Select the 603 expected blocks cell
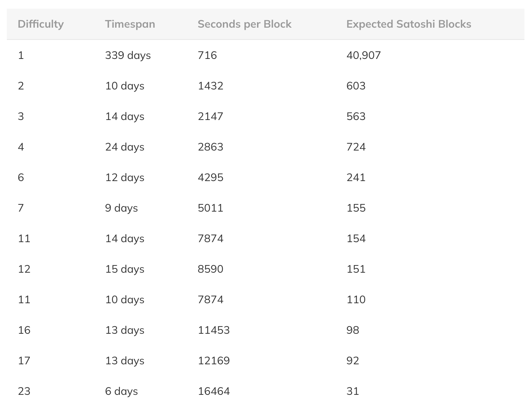 [356, 86]
